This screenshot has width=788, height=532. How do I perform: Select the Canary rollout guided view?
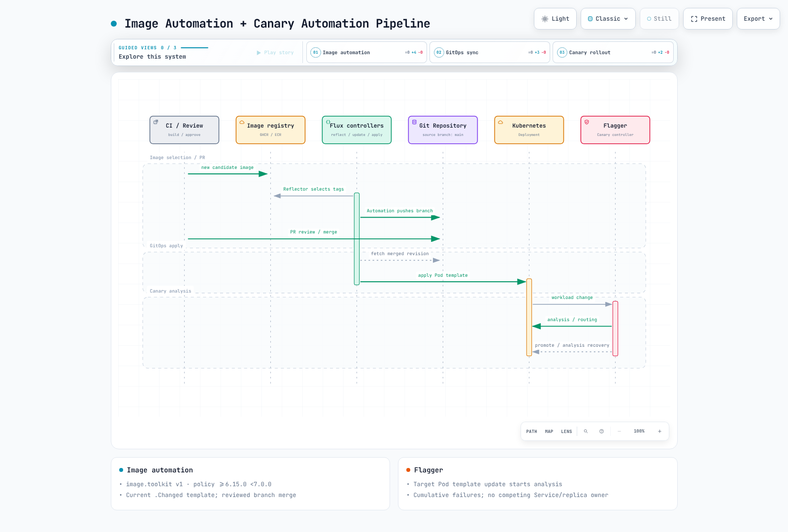[613, 53]
